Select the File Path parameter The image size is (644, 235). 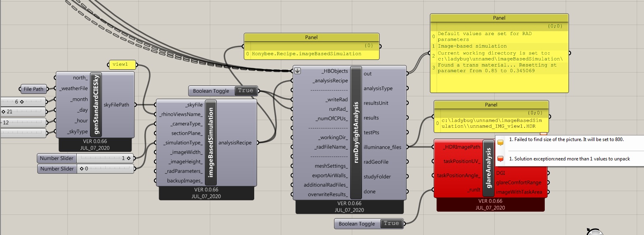coord(33,89)
